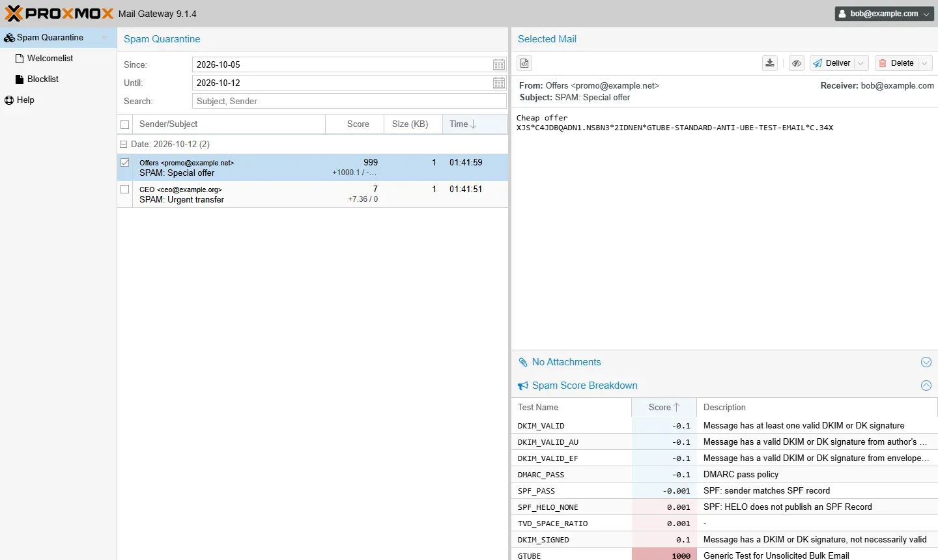The width and height of the screenshot is (938, 560).
Task: Open Help from the sidebar
Action: pyautogui.click(x=25, y=100)
